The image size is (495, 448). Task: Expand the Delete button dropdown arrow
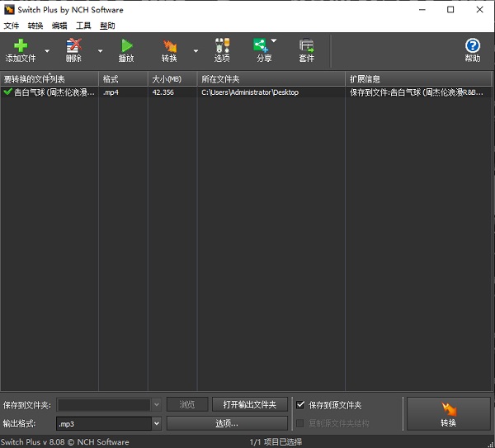tap(100, 51)
